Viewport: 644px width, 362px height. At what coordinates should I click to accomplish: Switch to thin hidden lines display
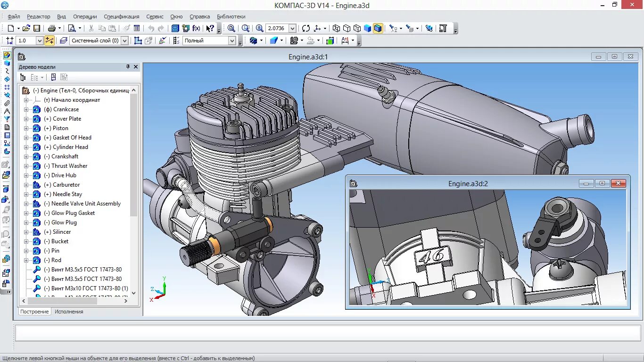pos(357,28)
